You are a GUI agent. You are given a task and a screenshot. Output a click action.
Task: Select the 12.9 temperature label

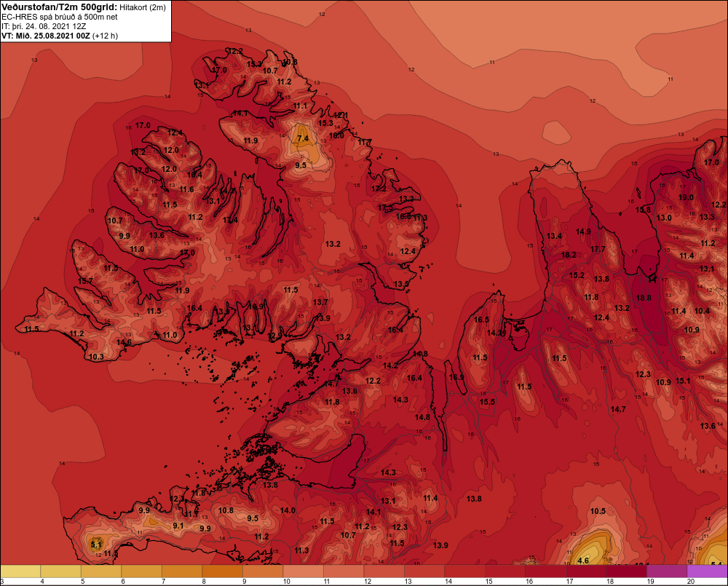[x=275, y=336]
